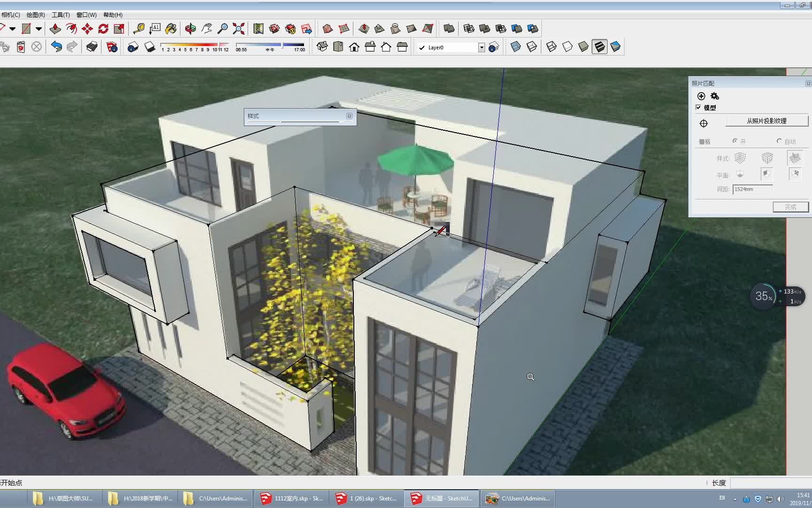Image resolution: width=812 pixels, height=508 pixels.
Task: Activate the Zoom Extents tool
Action: [238, 28]
